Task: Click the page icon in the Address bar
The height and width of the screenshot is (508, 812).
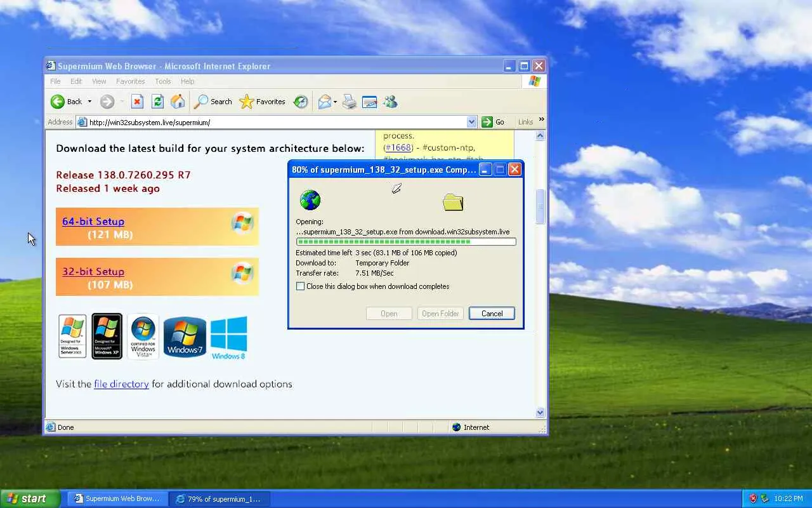Action: click(x=82, y=122)
